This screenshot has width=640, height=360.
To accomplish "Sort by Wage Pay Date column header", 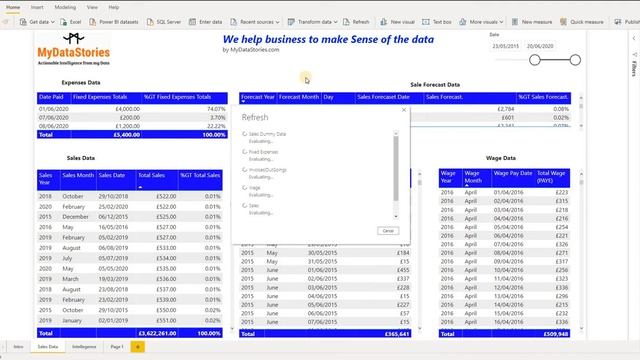I will coord(513,178).
